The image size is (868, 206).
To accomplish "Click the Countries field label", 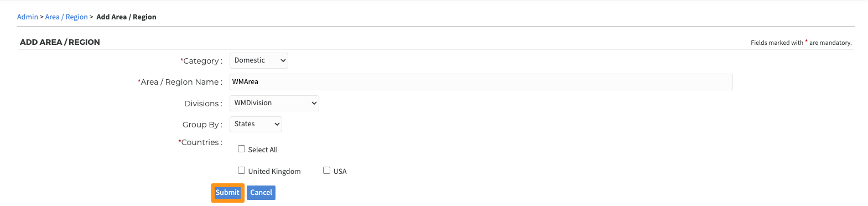I will [x=200, y=142].
